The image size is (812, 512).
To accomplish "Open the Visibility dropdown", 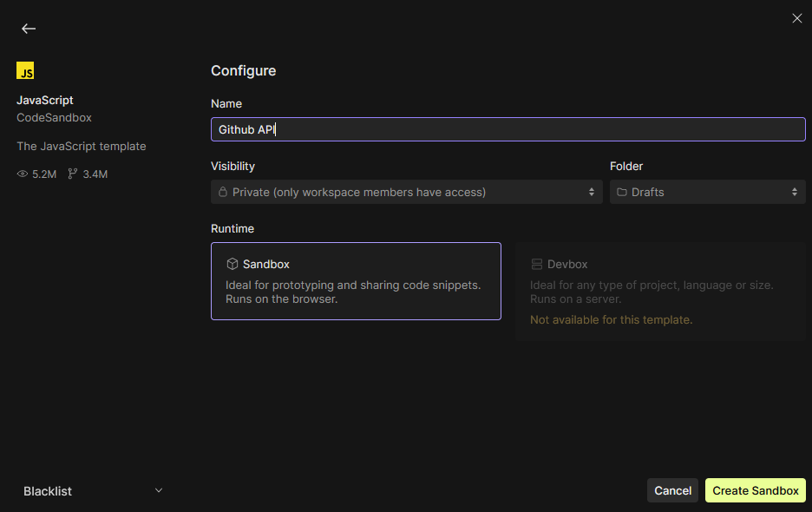I will [x=406, y=192].
